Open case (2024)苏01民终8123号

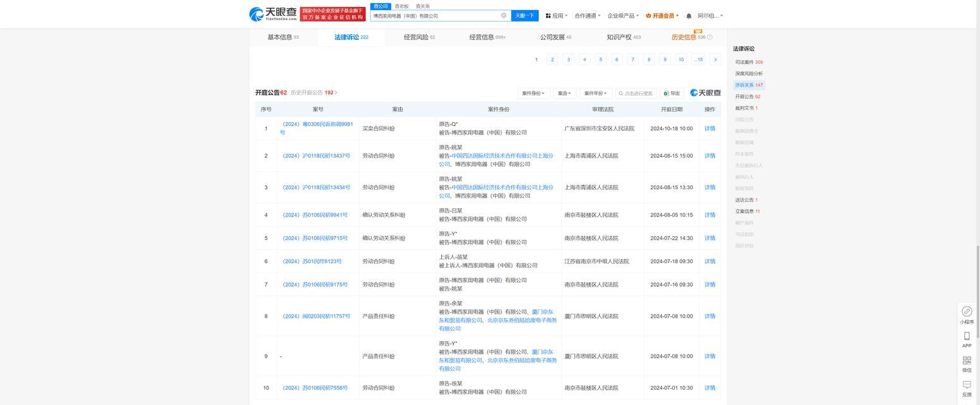pos(312,261)
